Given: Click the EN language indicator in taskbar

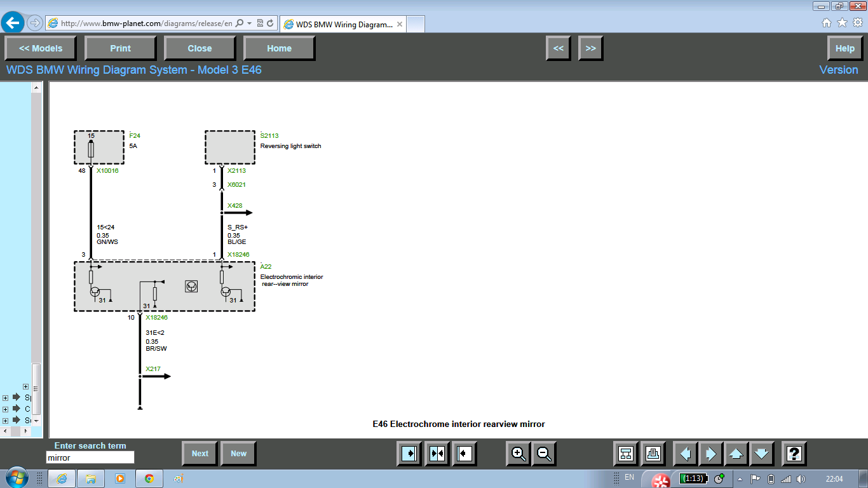Looking at the screenshot, I should [629, 477].
